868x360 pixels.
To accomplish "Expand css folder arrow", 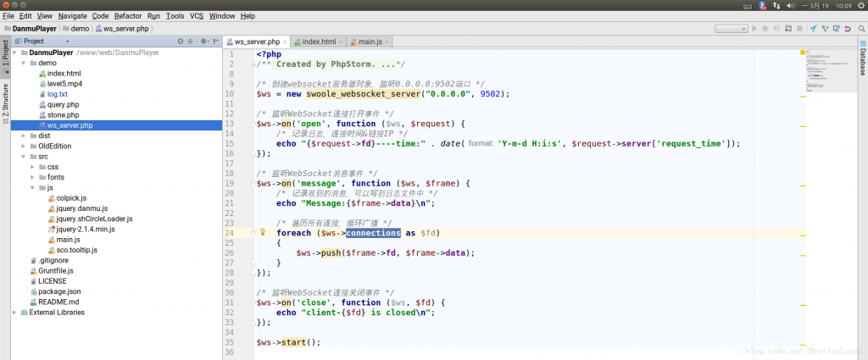I will click(33, 167).
